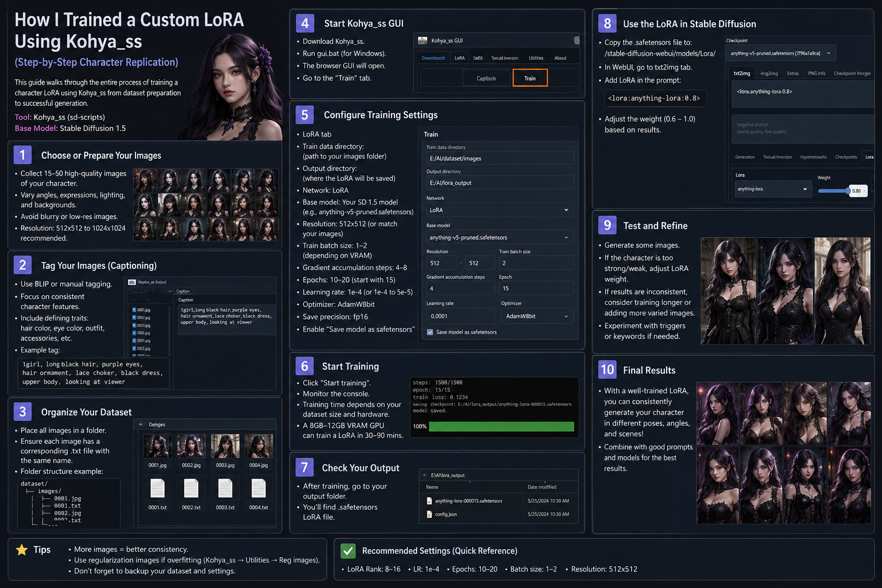The width and height of the screenshot is (882, 588).
Task: Click the Name column header in output folder
Action: coord(432,487)
